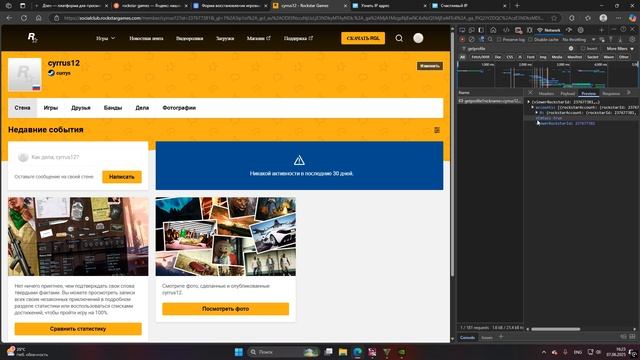Click the browser back arrow
This screenshot has height=360, width=640.
[x=9, y=18]
